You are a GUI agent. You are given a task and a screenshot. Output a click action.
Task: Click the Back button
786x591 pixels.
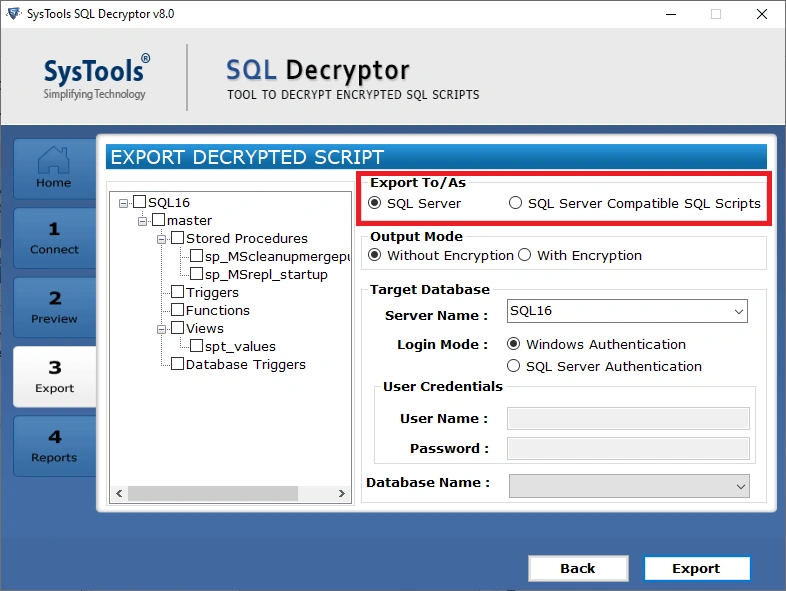[577, 568]
